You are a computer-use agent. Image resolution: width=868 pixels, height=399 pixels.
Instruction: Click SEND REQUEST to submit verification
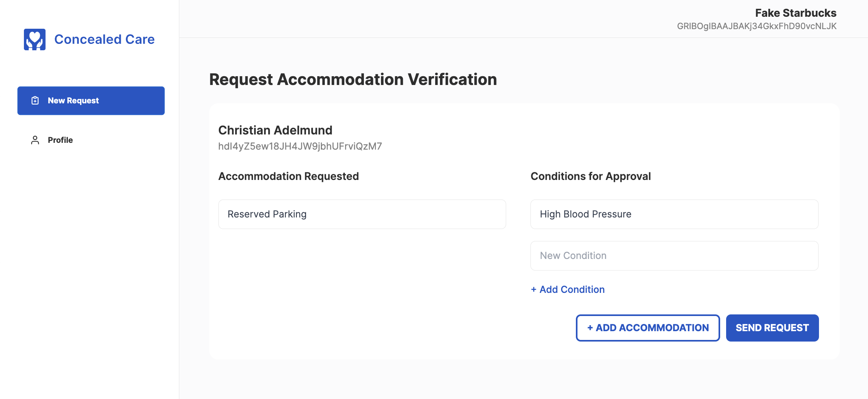click(772, 328)
